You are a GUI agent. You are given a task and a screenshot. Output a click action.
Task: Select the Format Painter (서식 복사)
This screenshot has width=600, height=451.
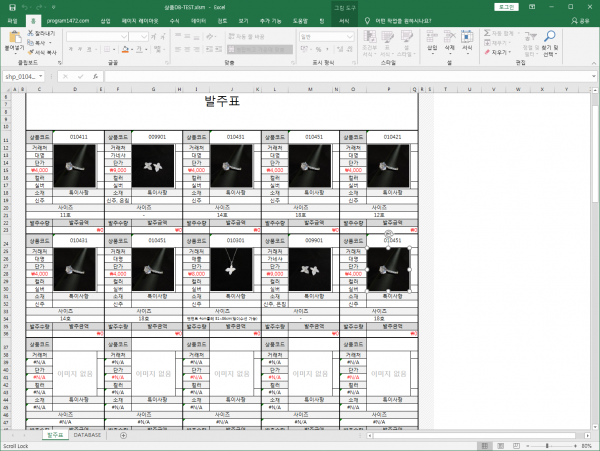point(31,50)
